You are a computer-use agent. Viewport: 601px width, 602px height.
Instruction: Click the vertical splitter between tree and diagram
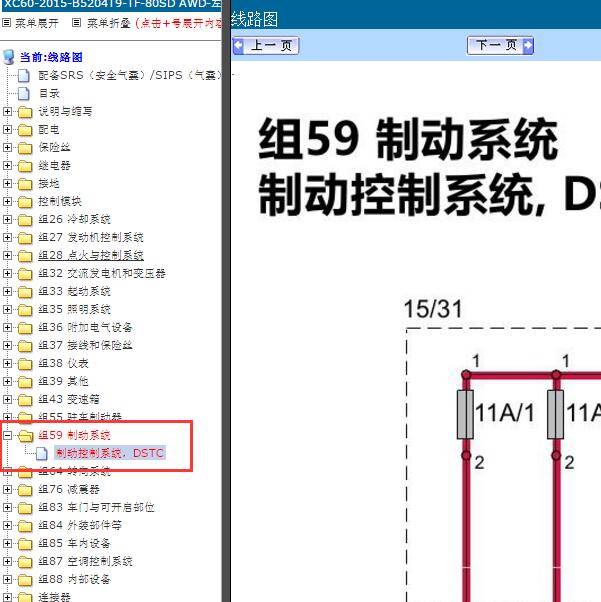click(226, 301)
